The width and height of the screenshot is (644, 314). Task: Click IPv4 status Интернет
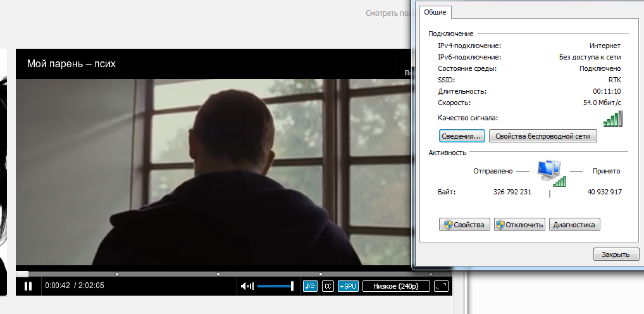(605, 46)
